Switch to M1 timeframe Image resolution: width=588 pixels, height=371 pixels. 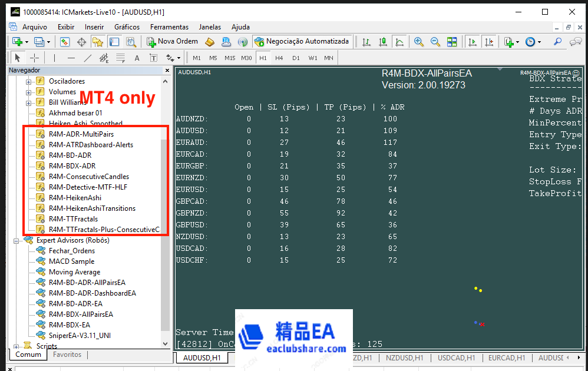197,58
